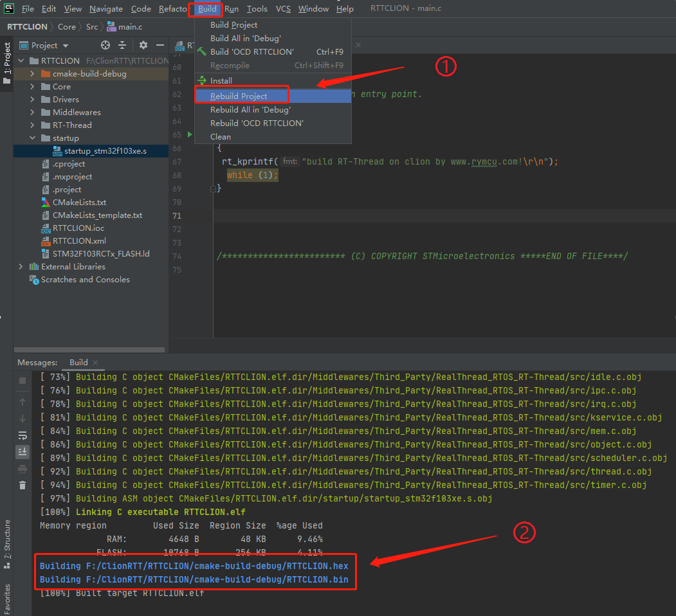Click the locate/select opened file icon
This screenshot has height=616, width=676.
pyautogui.click(x=105, y=45)
